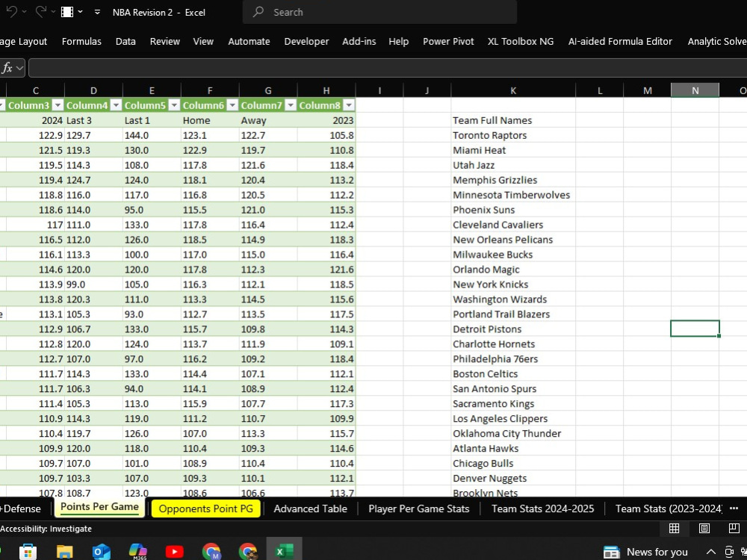747x560 pixels.
Task: Open the Automate ribbon tab
Action: (249, 41)
